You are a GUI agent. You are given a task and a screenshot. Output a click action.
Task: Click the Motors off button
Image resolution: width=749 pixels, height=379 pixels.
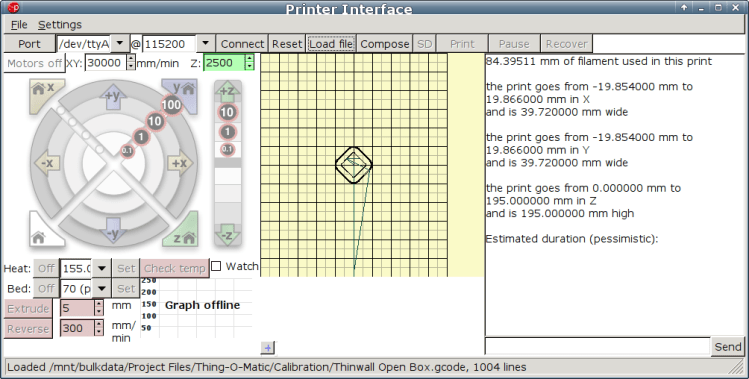click(34, 63)
